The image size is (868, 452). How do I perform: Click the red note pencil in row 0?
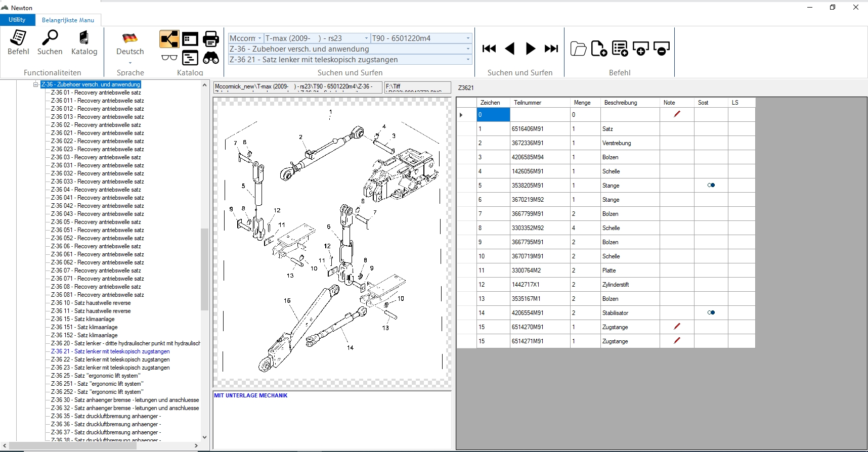pyautogui.click(x=677, y=114)
